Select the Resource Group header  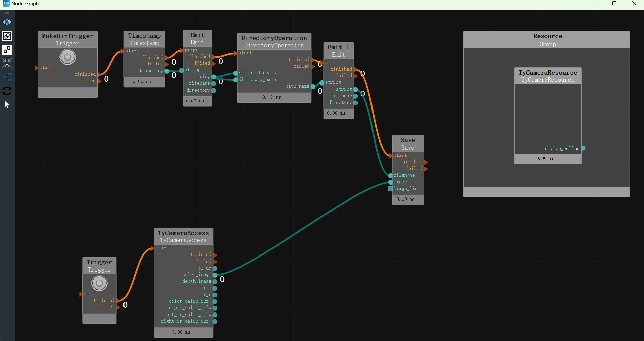point(547,40)
